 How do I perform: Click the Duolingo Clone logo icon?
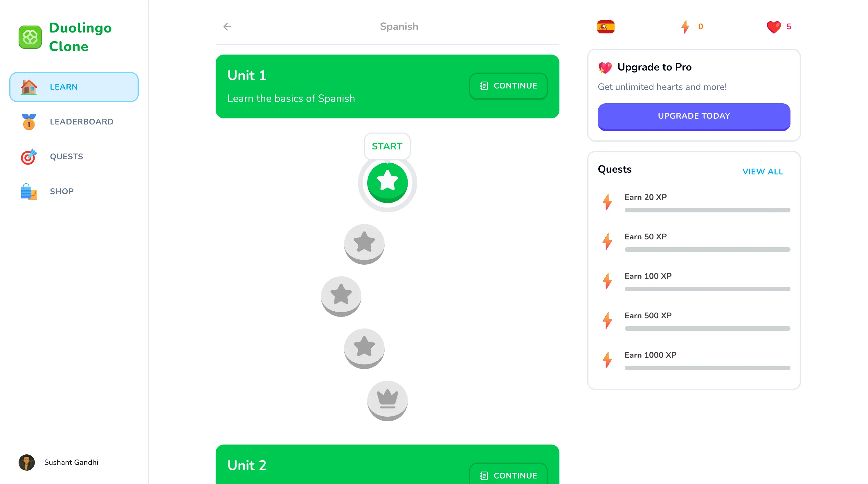pos(30,37)
